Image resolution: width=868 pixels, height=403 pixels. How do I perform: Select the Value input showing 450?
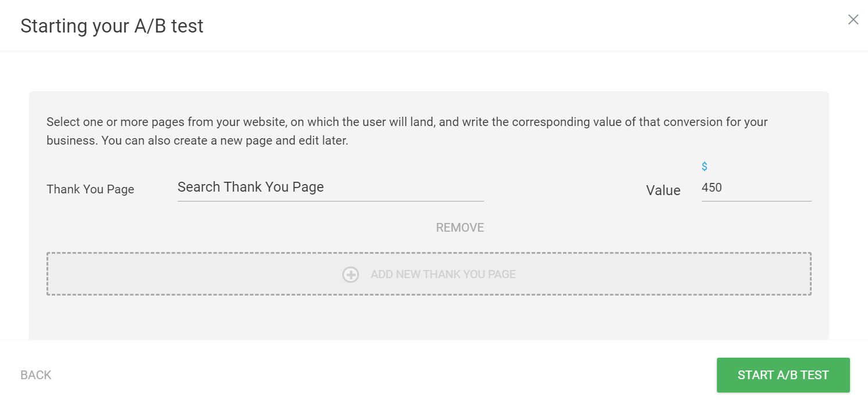755,187
